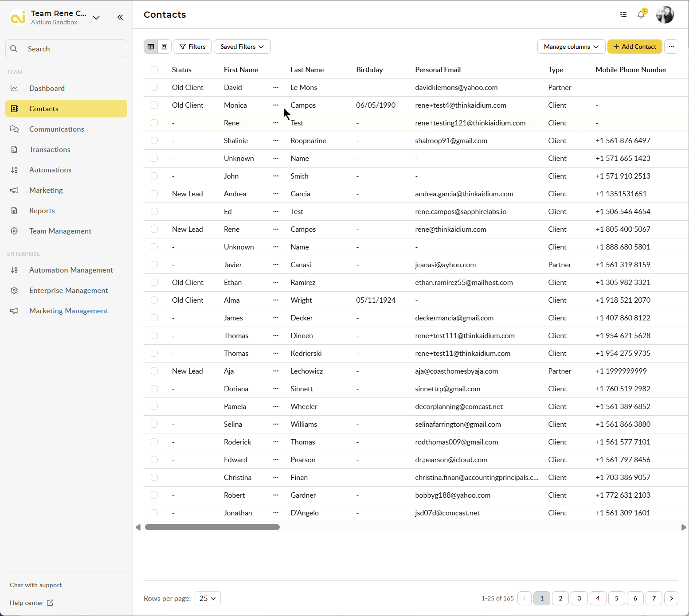The height and width of the screenshot is (616, 689).
Task: Open row actions for Monica Campos
Action: pyautogui.click(x=276, y=105)
